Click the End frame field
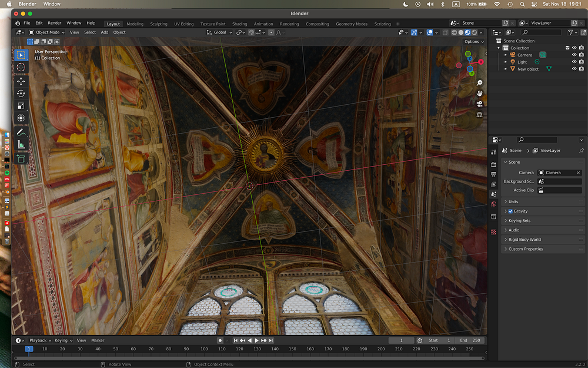Screen dimensions: 588x368 [470, 340]
